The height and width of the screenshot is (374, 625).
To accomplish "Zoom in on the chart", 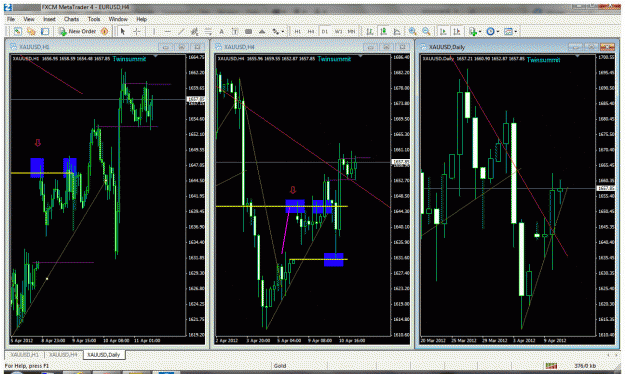I will [x=413, y=31].
